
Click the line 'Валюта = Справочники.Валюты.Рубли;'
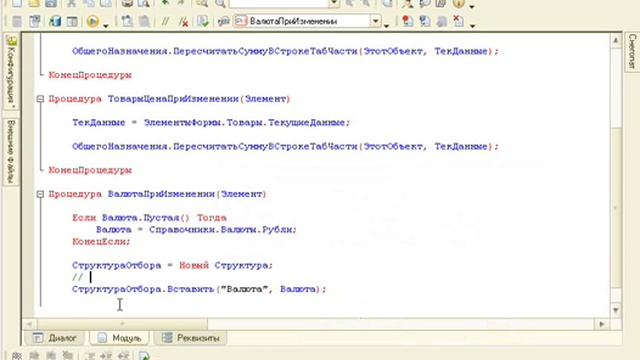[196, 229]
